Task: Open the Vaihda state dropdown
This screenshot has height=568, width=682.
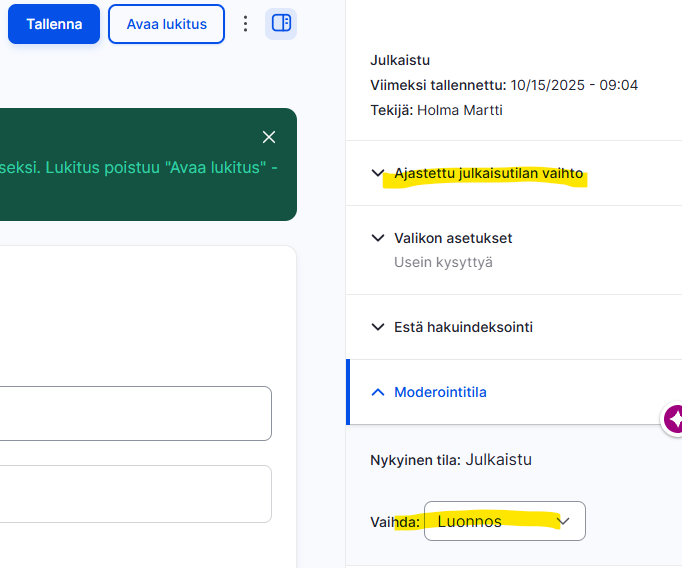Action: [x=504, y=521]
